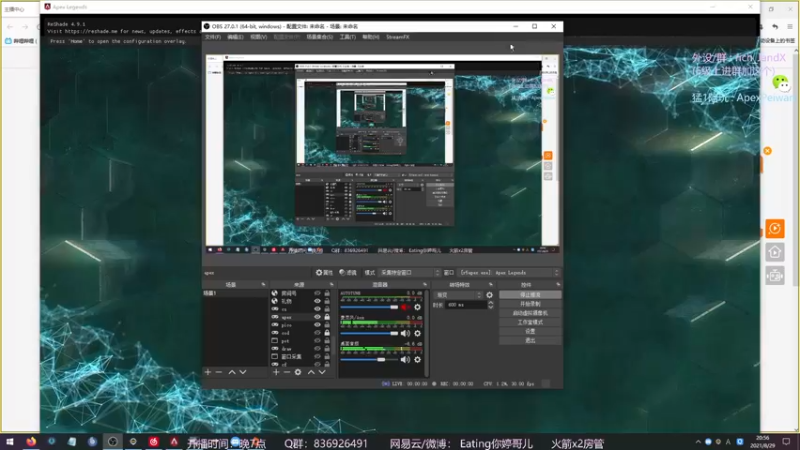Move the scene up in Scenes list
The image size is (800, 450).
(x=232, y=372)
